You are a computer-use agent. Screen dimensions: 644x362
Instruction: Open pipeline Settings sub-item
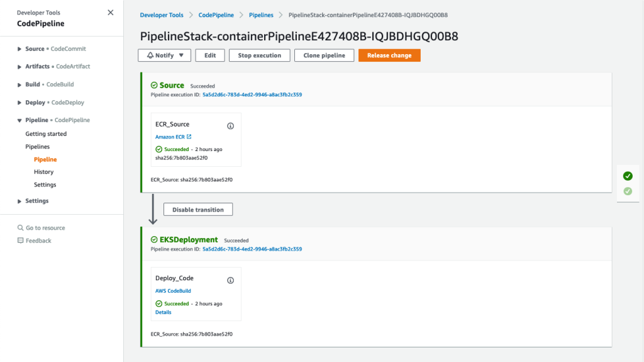point(45,184)
